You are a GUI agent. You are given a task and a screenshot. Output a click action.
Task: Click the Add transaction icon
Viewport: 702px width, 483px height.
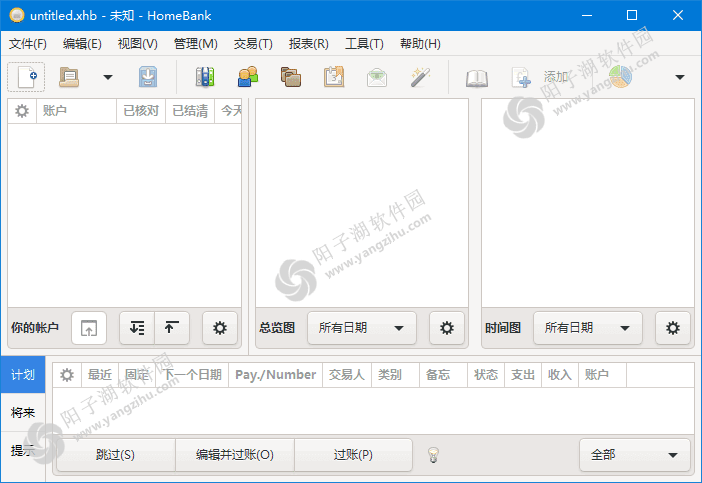(521, 77)
